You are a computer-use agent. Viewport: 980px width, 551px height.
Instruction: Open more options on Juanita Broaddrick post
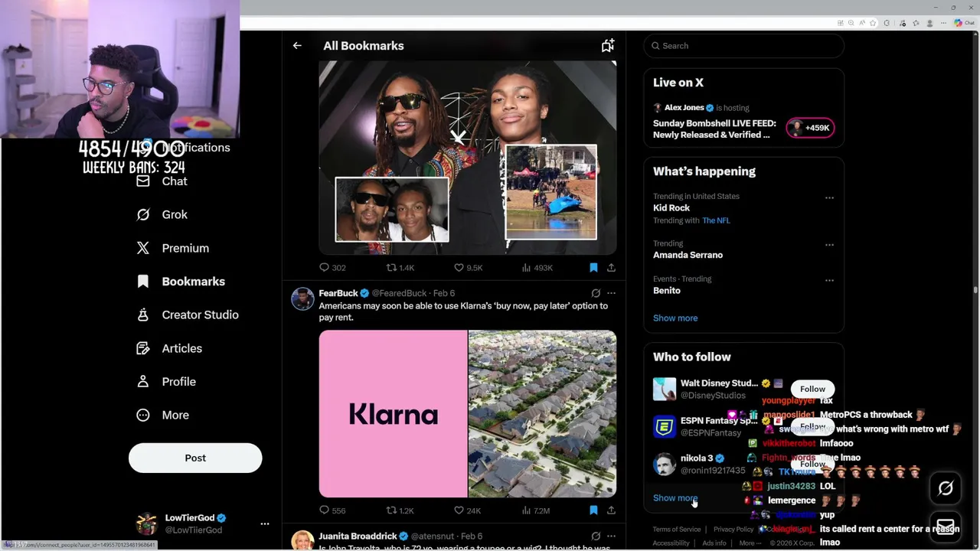611,536
